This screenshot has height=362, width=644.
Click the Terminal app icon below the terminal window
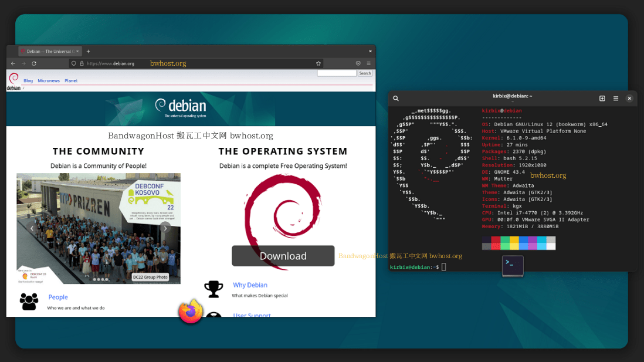coord(513,266)
